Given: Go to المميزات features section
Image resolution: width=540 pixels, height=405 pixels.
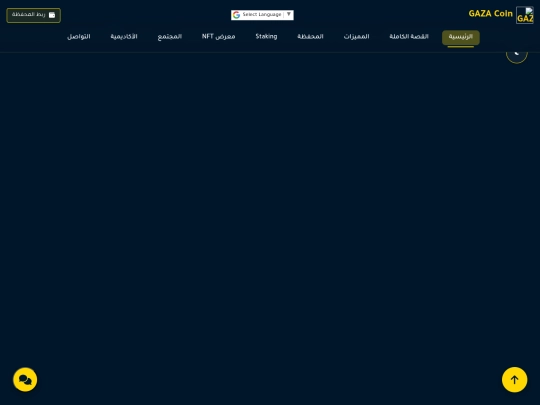Looking at the screenshot, I should pyautogui.click(x=356, y=37).
